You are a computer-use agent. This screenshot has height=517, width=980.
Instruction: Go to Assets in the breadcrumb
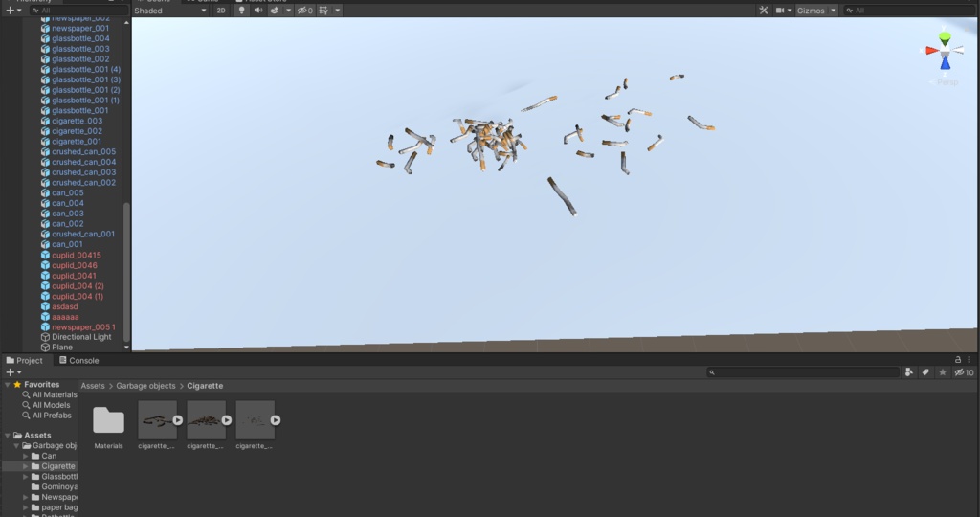pos(93,386)
